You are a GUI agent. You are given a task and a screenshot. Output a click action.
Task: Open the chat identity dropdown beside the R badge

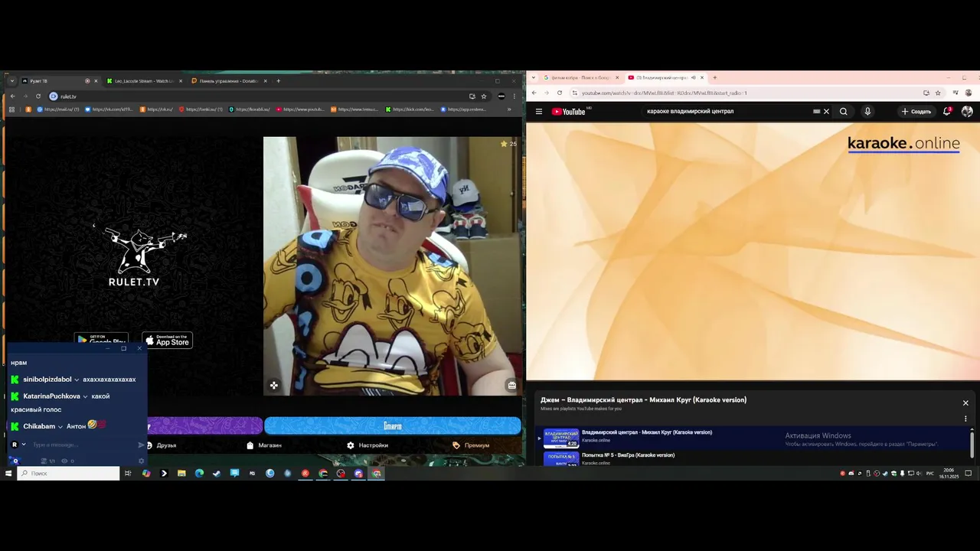pos(24,445)
